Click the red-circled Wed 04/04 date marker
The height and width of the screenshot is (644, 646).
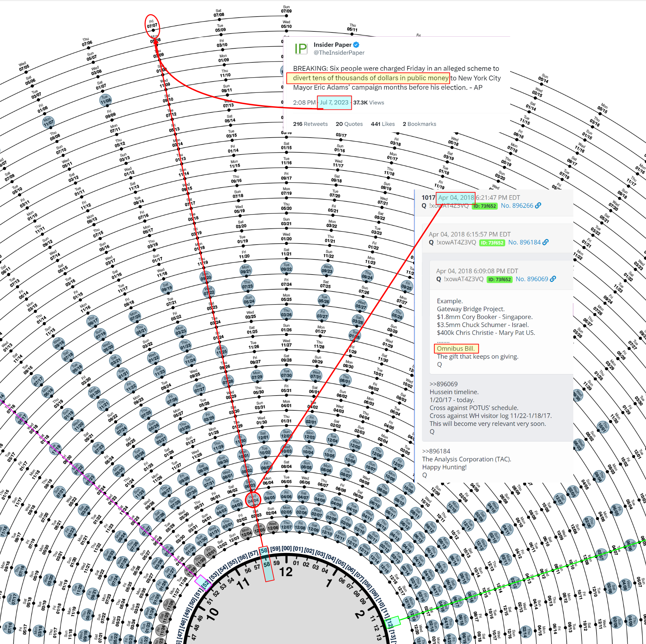(253, 499)
